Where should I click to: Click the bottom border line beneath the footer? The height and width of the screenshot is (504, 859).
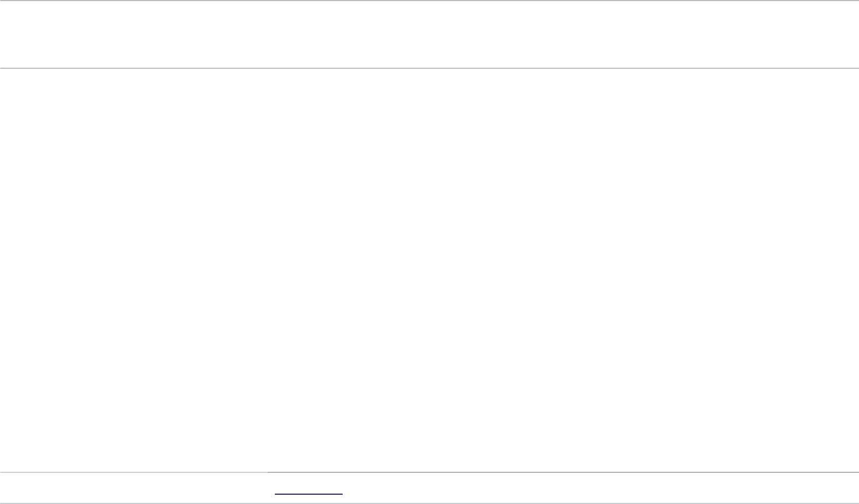click(429, 503)
